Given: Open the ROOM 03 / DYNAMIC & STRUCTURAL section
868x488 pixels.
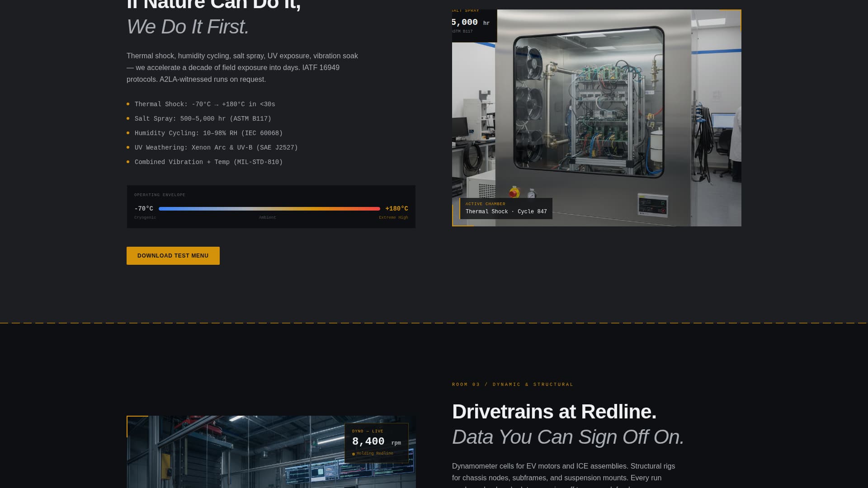Looking at the screenshot, I should tap(512, 385).
